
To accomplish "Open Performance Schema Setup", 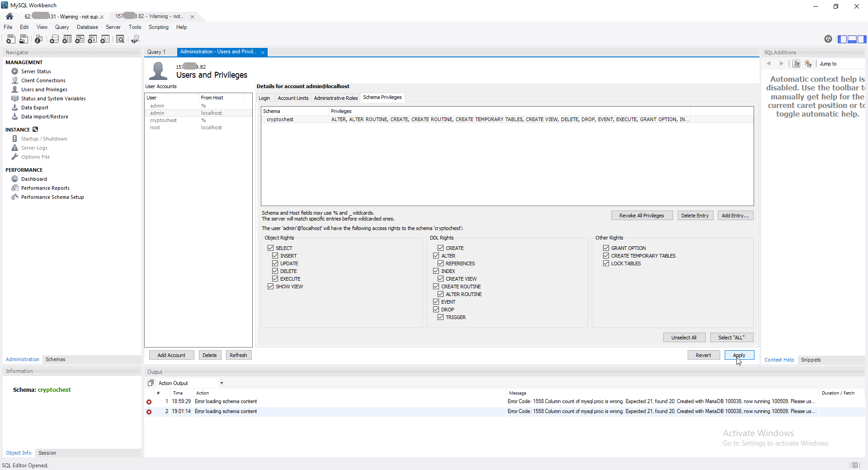I will [52, 197].
